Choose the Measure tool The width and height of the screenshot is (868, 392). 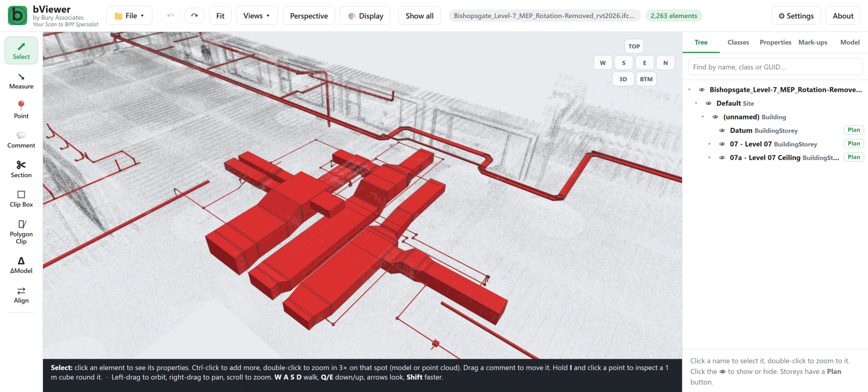[x=21, y=81]
